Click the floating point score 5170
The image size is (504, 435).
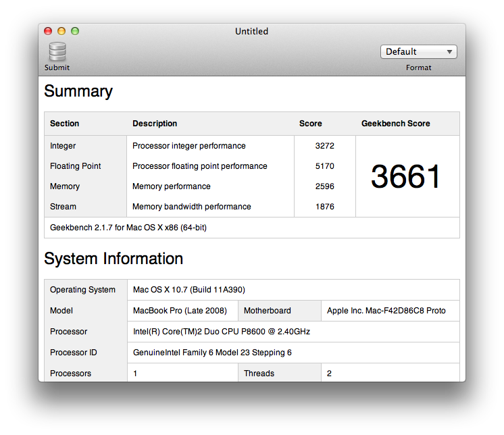[325, 166]
